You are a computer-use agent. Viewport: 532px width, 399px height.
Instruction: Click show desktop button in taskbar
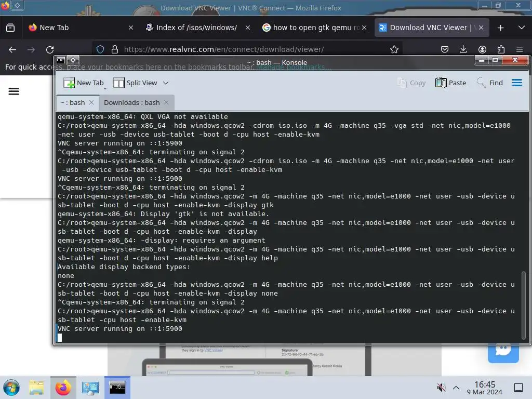pyautogui.click(x=518, y=388)
